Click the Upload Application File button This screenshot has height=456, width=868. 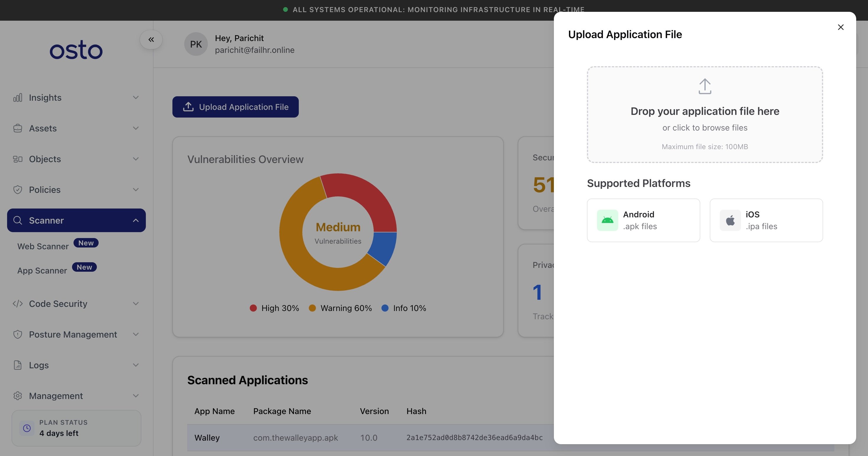[236, 107]
